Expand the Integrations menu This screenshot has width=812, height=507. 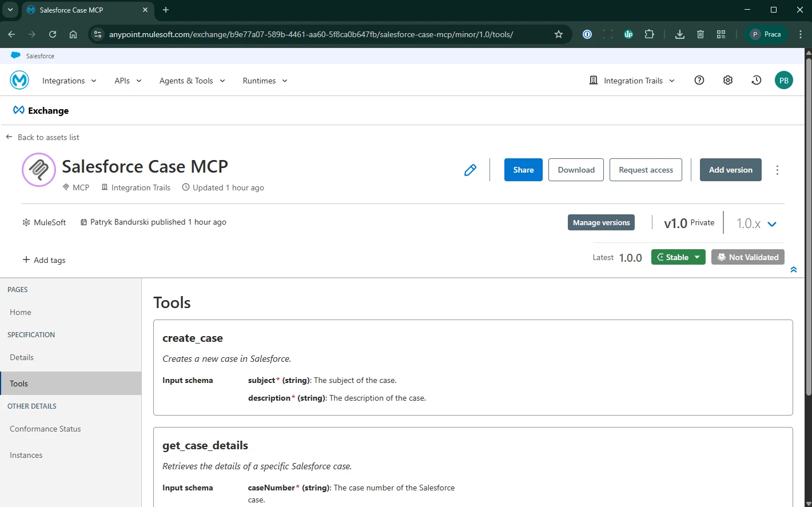coord(69,81)
